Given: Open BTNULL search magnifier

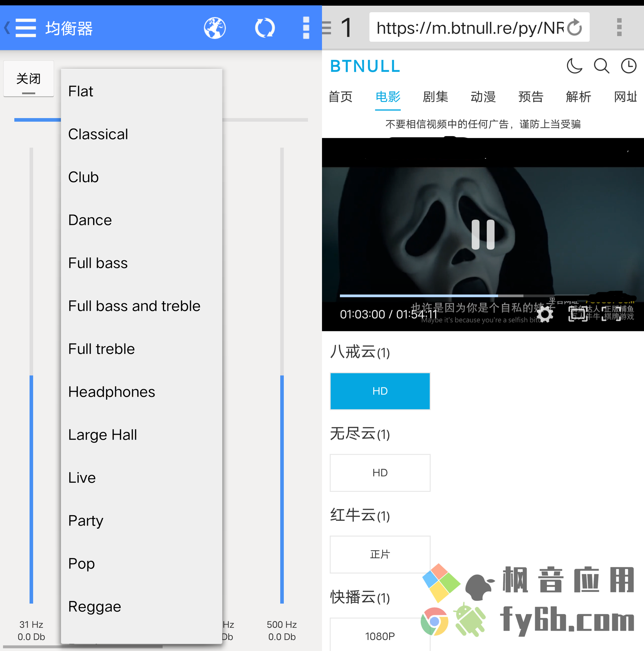Looking at the screenshot, I should (602, 66).
